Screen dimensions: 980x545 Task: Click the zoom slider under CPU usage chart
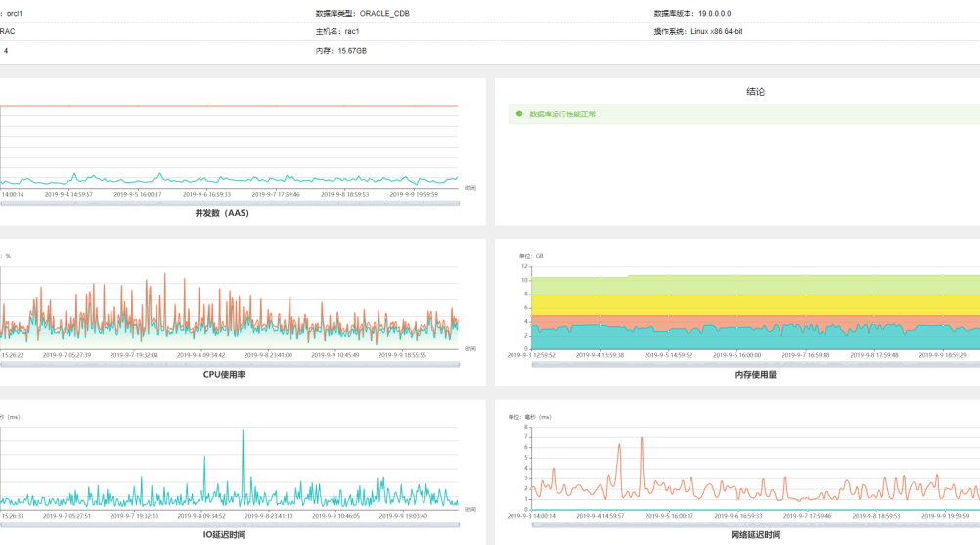pos(228,364)
